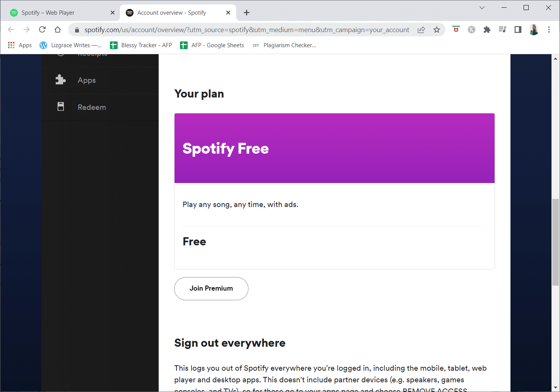Open a new tab with plus button
The image size is (560, 392).
(247, 13)
